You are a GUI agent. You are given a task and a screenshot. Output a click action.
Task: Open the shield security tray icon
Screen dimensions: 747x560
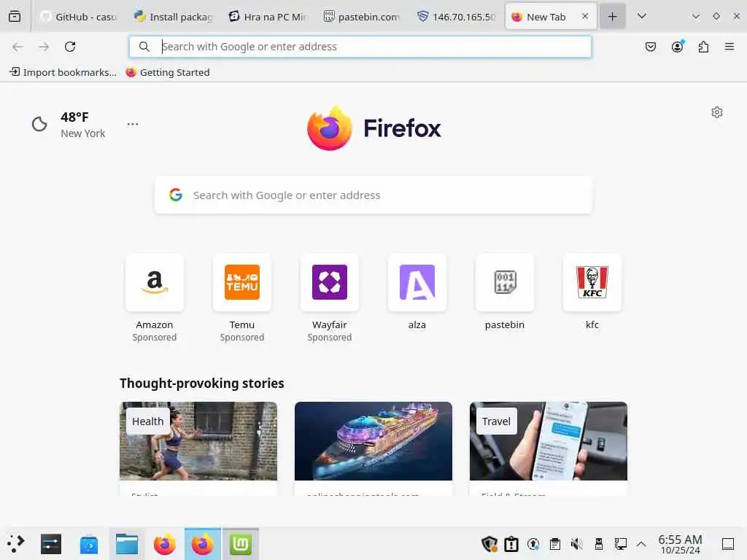(x=489, y=544)
